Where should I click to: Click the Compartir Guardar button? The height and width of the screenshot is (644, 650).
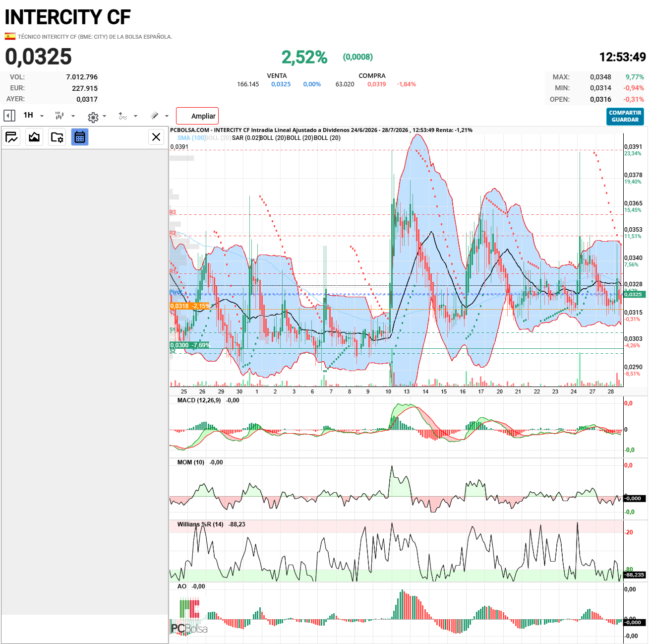[x=625, y=116]
